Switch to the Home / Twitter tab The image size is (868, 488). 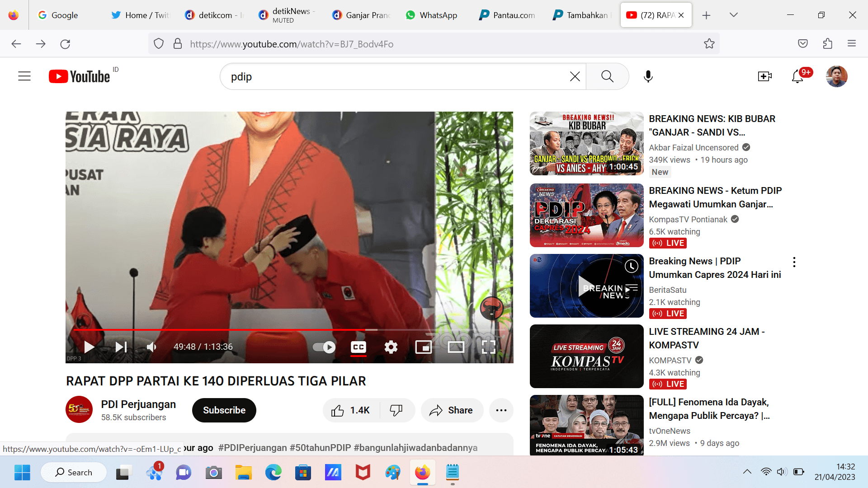pos(140,15)
